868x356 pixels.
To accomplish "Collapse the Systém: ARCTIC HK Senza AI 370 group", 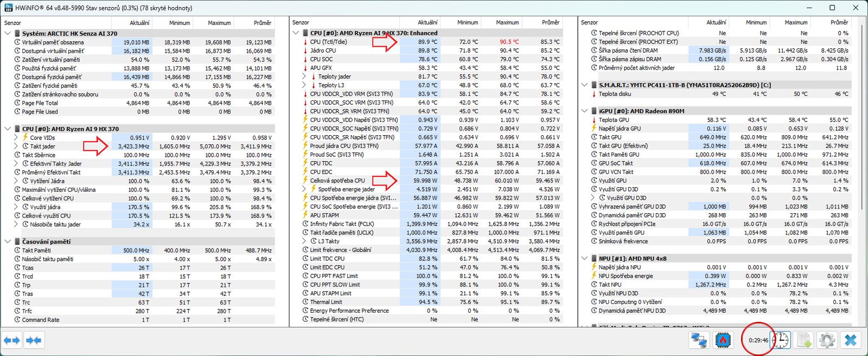I will coord(8,34).
